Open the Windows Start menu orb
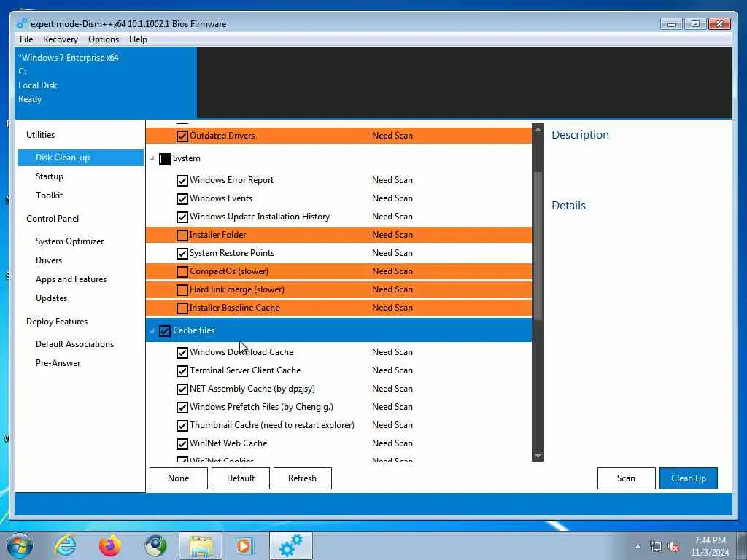 [20, 545]
